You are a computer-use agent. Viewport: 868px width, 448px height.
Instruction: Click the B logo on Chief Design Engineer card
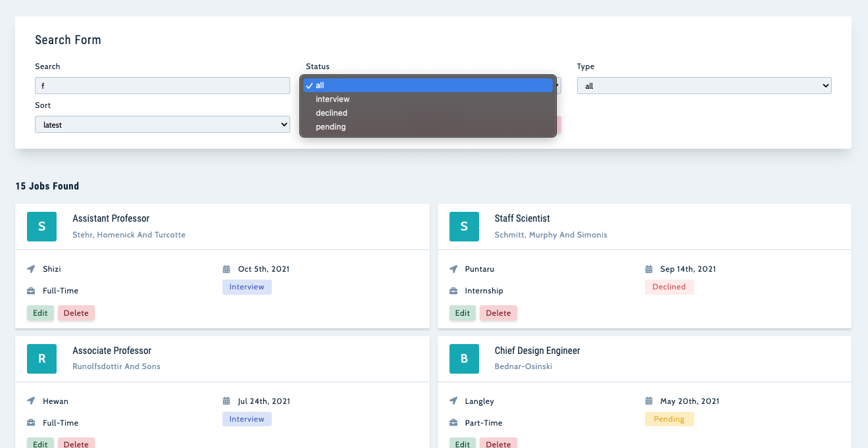click(x=464, y=359)
